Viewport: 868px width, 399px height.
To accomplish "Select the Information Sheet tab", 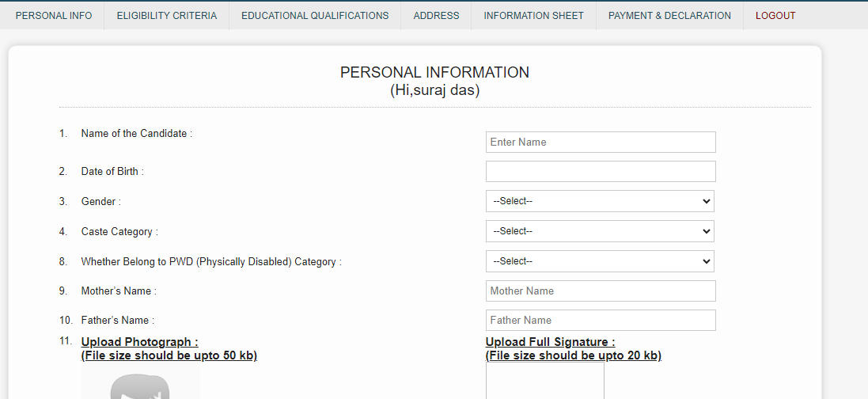I will click(533, 16).
